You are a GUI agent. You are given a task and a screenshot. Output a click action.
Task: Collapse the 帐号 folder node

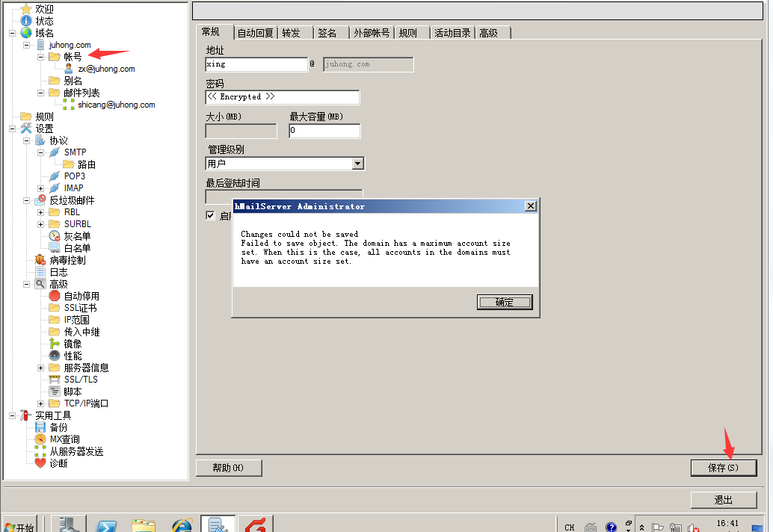pyautogui.click(x=41, y=57)
